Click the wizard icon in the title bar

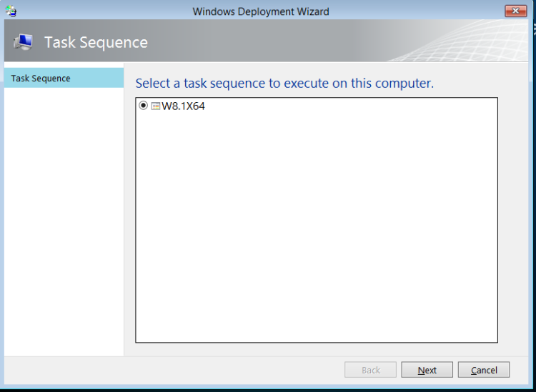point(11,11)
